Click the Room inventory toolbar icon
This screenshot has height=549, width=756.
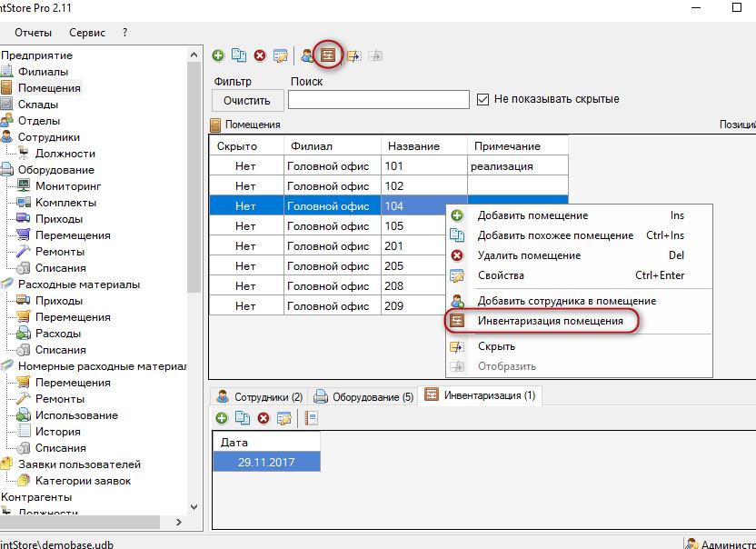[x=328, y=55]
